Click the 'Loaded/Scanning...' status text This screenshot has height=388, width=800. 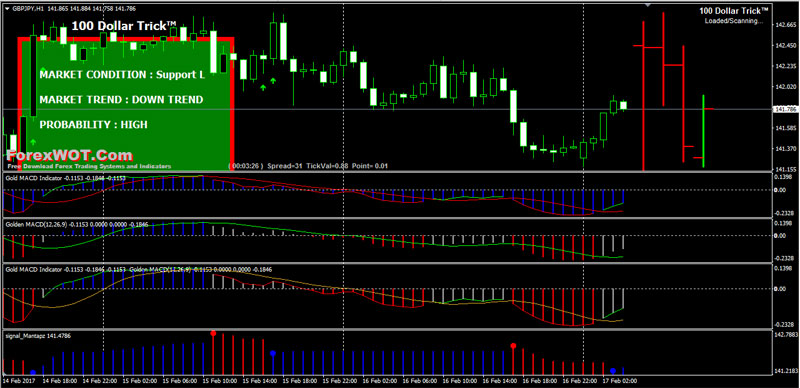[x=734, y=21]
